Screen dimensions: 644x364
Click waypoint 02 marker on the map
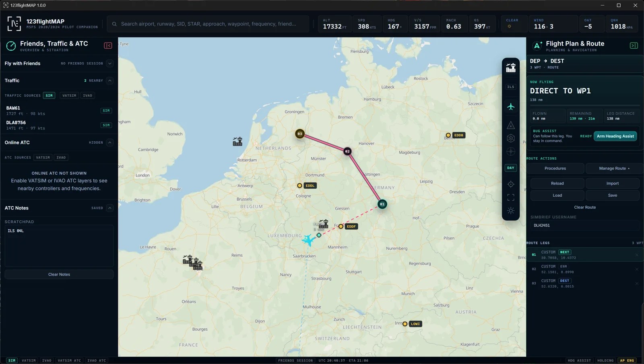tap(347, 151)
